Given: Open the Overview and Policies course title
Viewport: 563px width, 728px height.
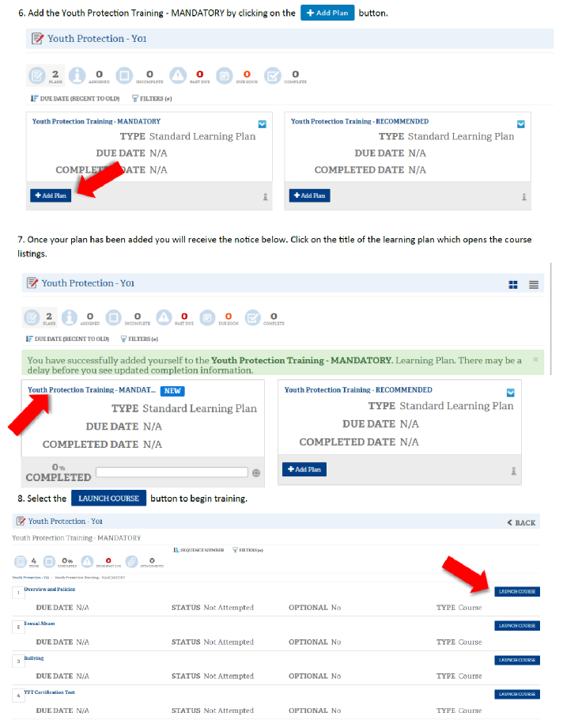Looking at the screenshot, I should 49,590.
